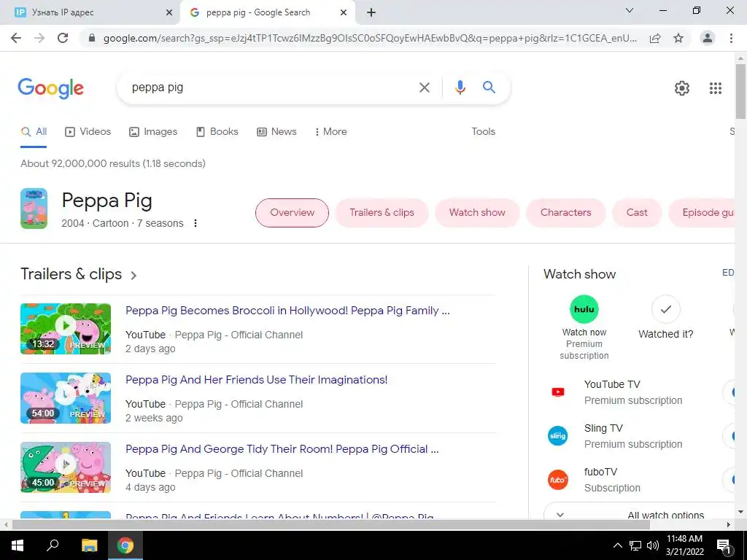Open search Tools
This screenshot has height=560, width=747.
tap(483, 132)
